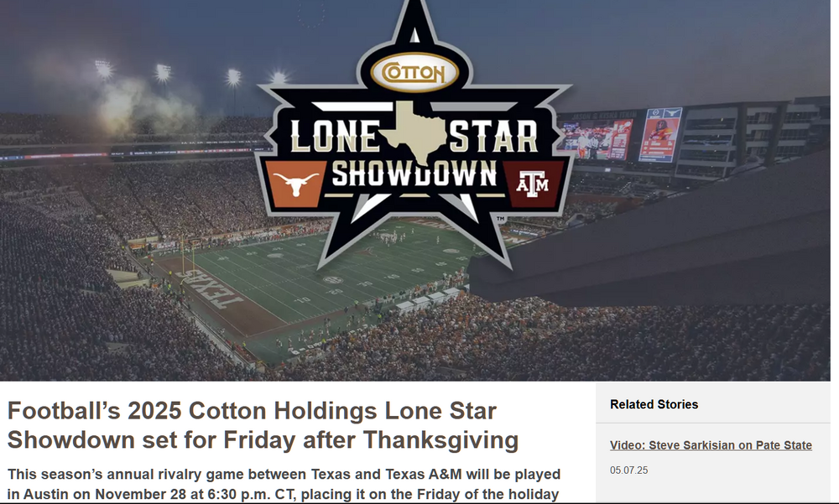
Task: Click the maroon Texas A&M logo
Action: [x=534, y=183]
